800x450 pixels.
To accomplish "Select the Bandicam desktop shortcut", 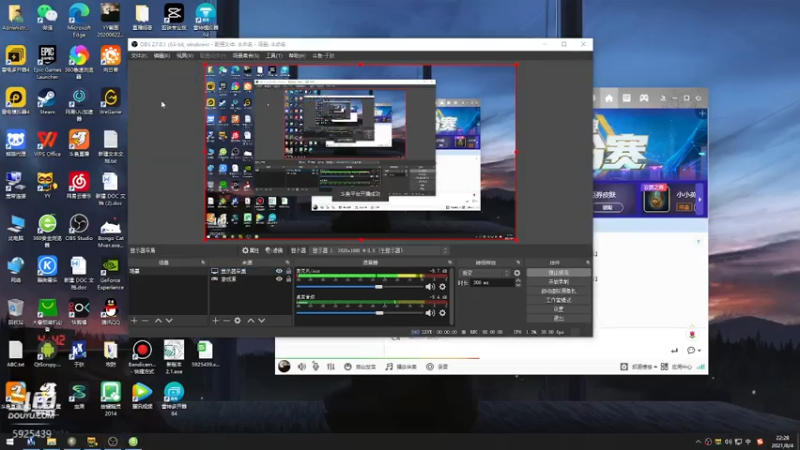I will (142, 357).
